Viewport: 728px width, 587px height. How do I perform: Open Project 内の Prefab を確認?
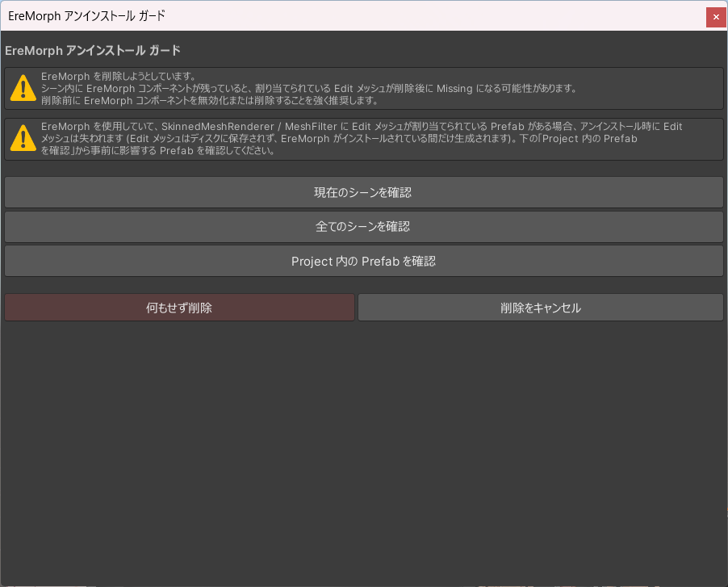(x=363, y=261)
